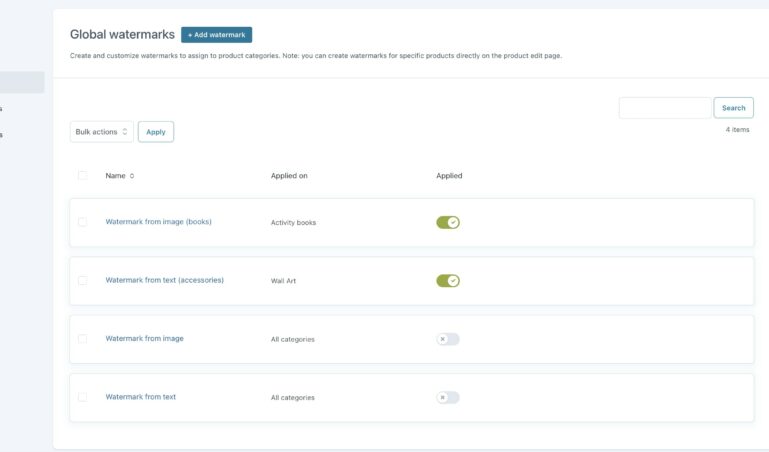Click the Search button

click(733, 108)
